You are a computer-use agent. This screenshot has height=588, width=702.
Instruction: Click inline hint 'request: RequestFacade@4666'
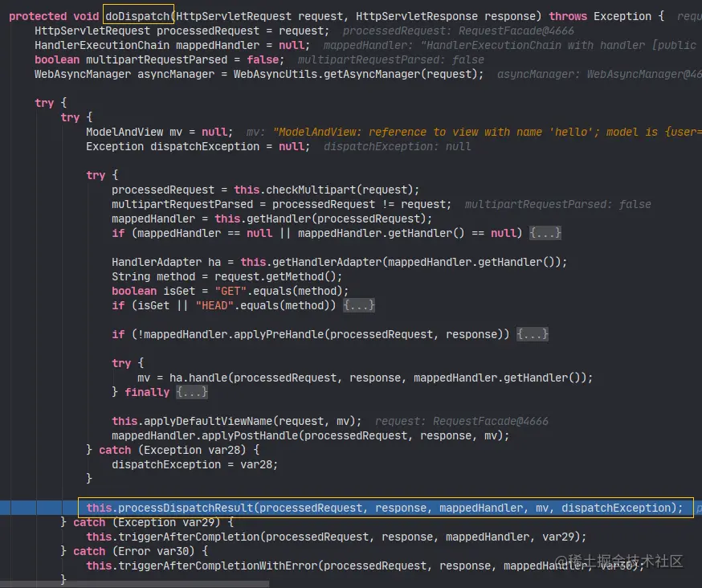[462, 421]
